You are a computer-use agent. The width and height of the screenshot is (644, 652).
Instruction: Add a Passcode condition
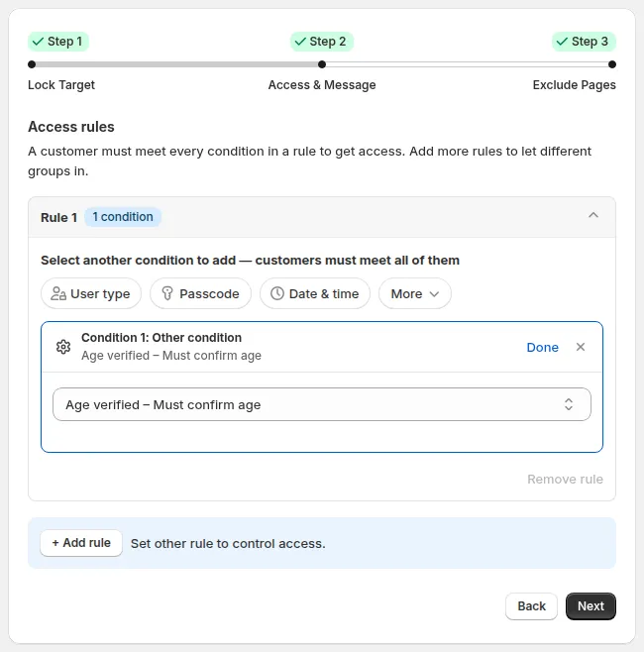(200, 293)
